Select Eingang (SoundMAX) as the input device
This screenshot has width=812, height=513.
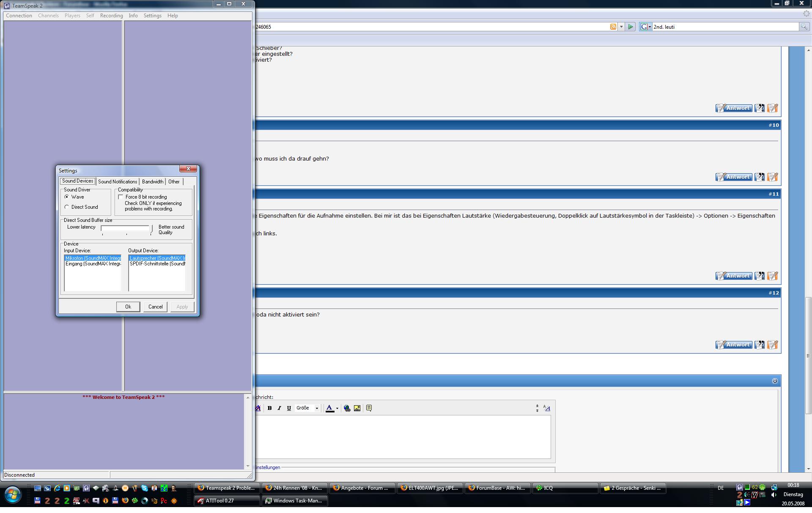[x=93, y=264]
